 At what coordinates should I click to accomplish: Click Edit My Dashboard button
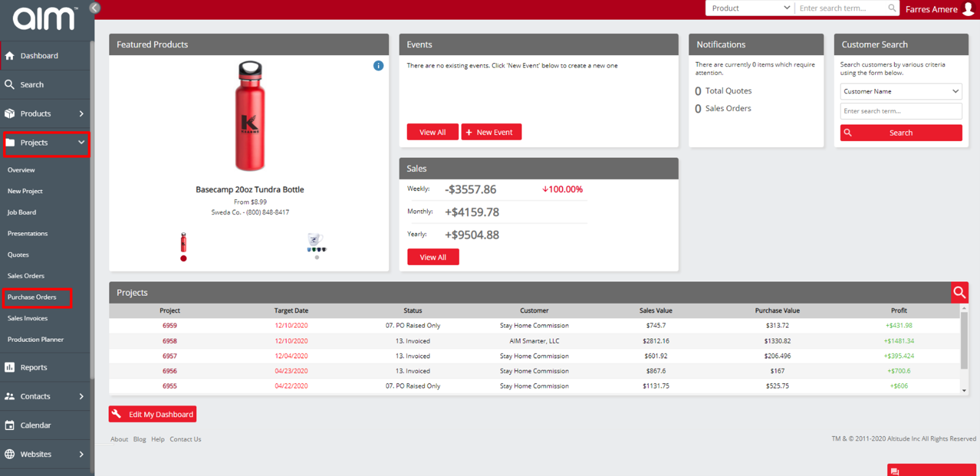click(x=153, y=414)
